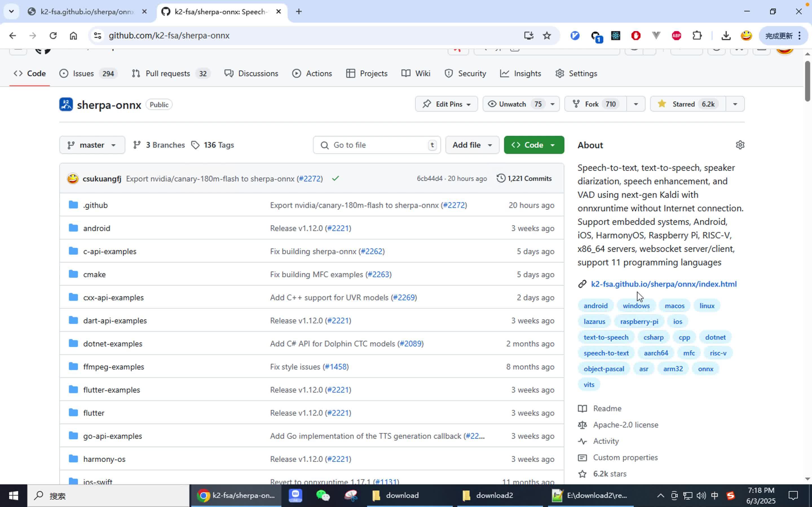Switch to the Pull requests tab

pyautogui.click(x=167, y=74)
